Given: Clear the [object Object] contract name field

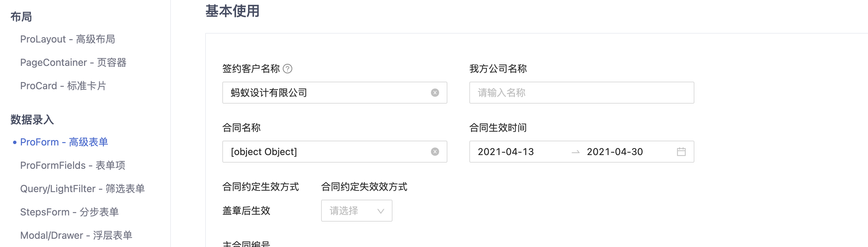Looking at the screenshot, I should (435, 151).
